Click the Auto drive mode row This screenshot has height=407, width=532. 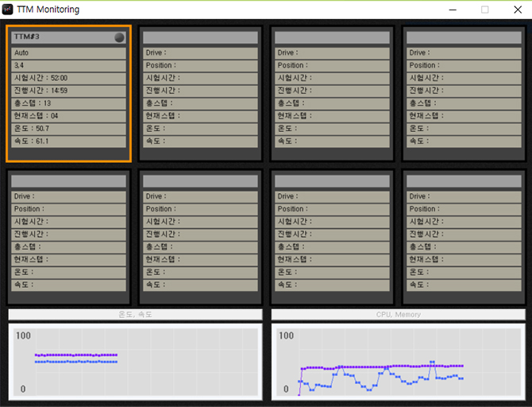pyautogui.click(x=68, y=53)
